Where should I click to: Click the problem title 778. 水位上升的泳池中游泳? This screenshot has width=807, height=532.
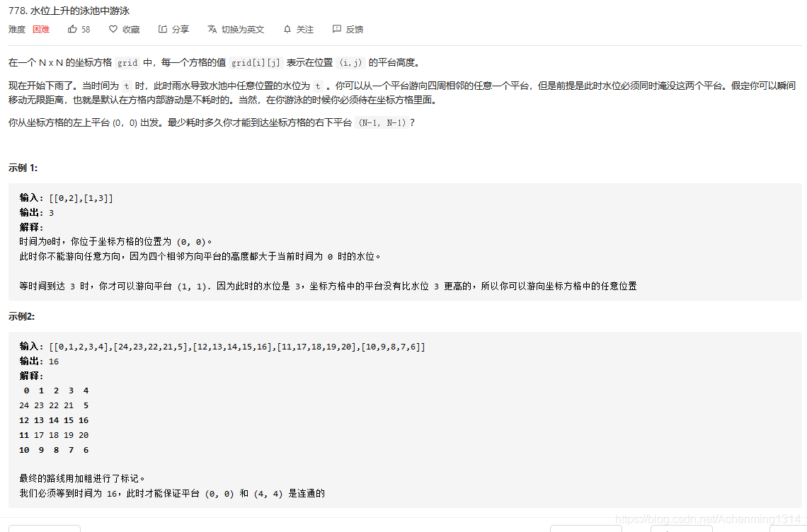click(68, 11)
